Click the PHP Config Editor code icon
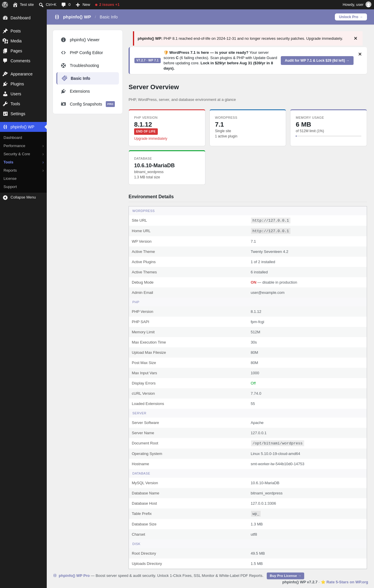The width and height of the screenshot is (374, 588). (63, 53)
